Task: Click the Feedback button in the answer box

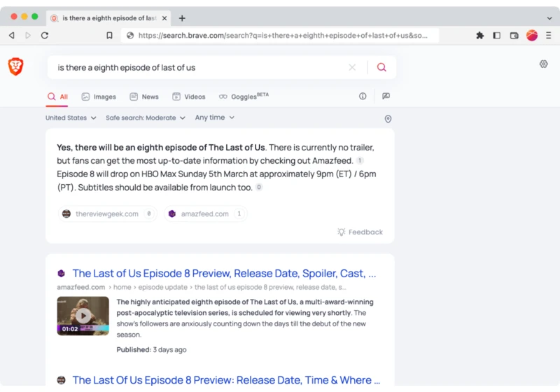Action: [360, 232]
